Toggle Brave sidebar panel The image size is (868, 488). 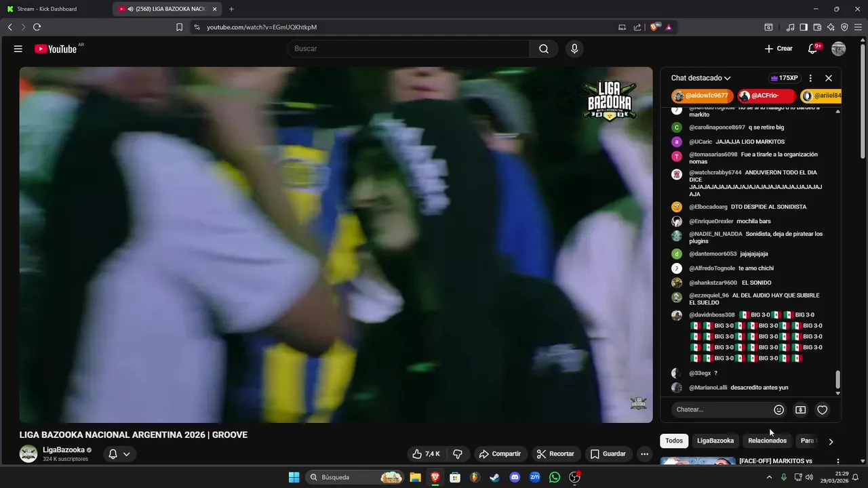coord(804,27)
